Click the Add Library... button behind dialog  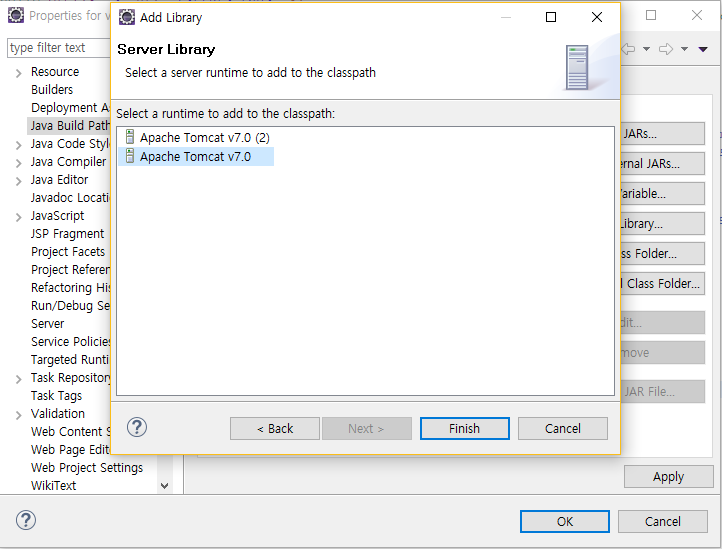(663, 223)
